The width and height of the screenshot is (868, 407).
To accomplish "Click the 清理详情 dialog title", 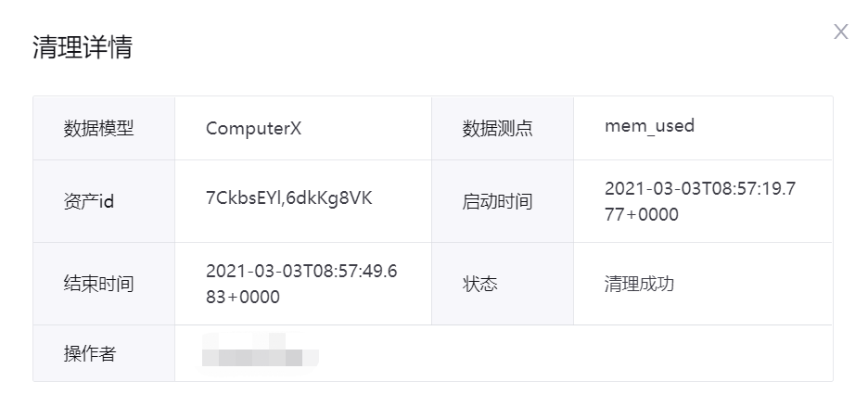I will [83, 47].
